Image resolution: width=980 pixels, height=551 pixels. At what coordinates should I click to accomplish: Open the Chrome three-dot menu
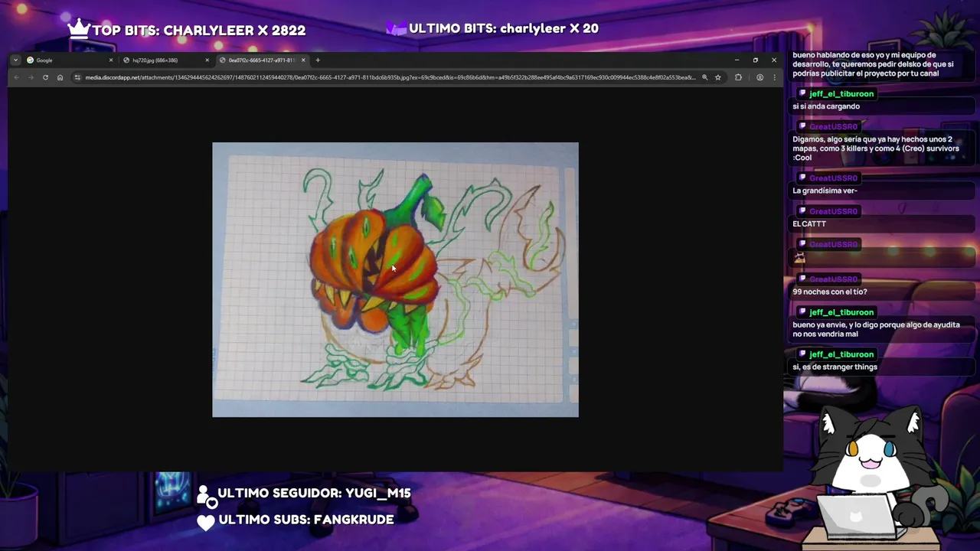pos(774,77)
